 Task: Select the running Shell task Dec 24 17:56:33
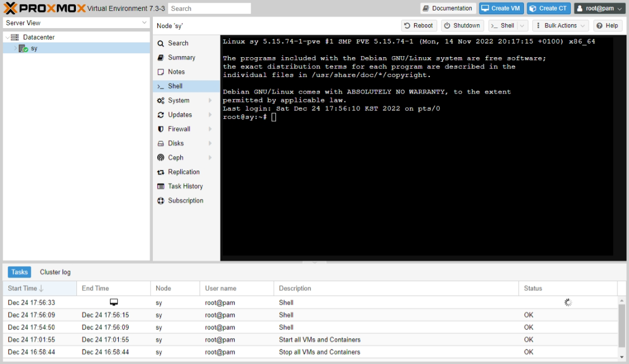pyautogui.click(x=311, y=302)
